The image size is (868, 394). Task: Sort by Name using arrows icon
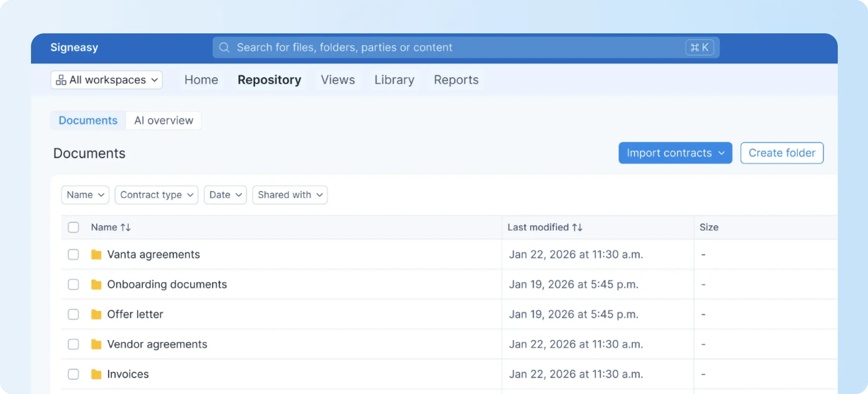[x=126, y=227]
